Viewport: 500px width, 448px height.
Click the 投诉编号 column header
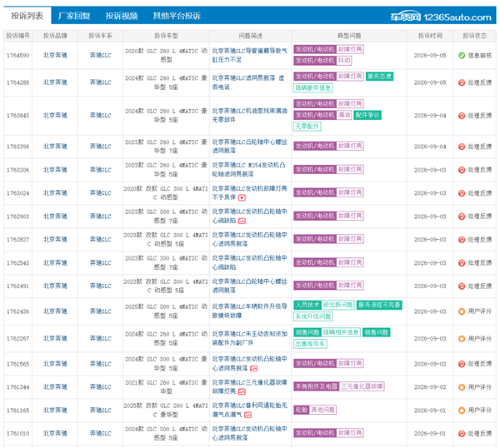coord(18,36)
